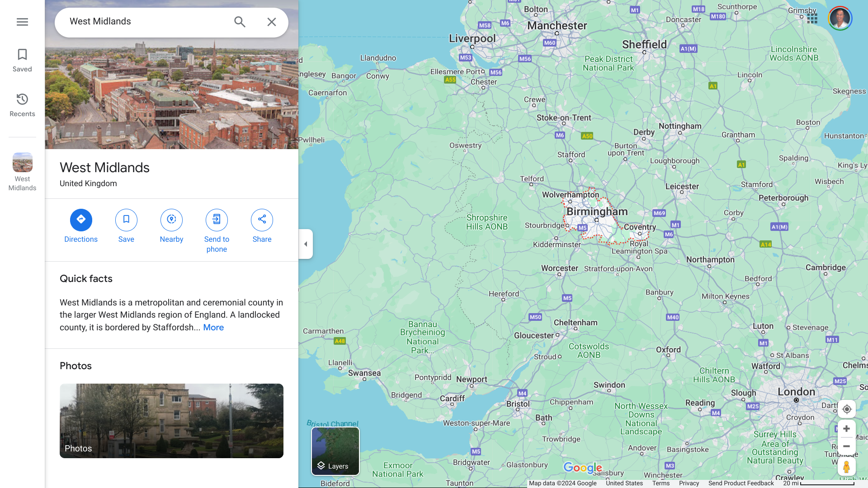Viewport: 868px width, 488px height.
Task: Click Send Product Feedback link
Action: pos(741,483)
